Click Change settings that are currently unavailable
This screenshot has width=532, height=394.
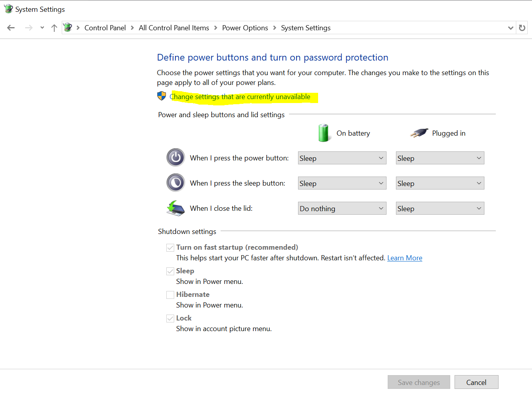240,97
